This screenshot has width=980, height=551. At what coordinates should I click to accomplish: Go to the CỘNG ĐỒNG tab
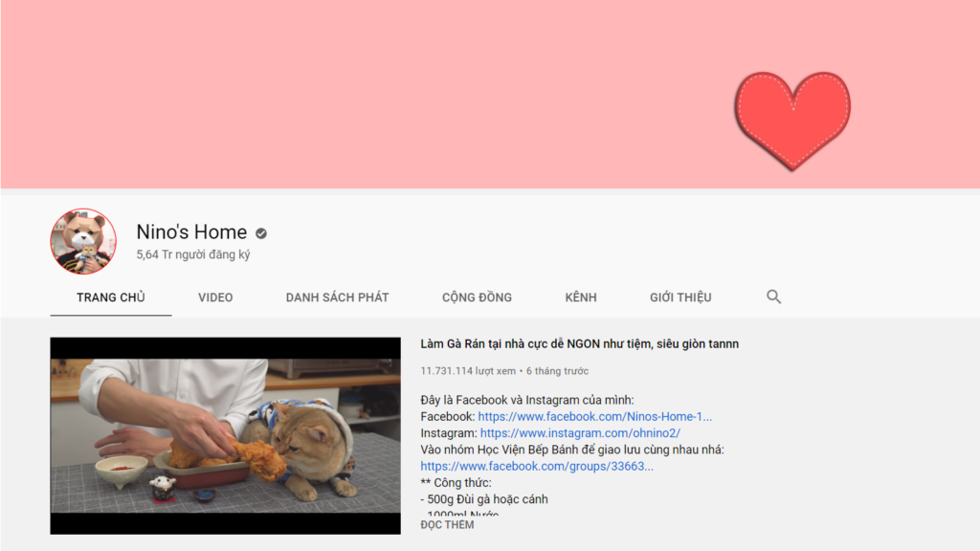(477, 298)
